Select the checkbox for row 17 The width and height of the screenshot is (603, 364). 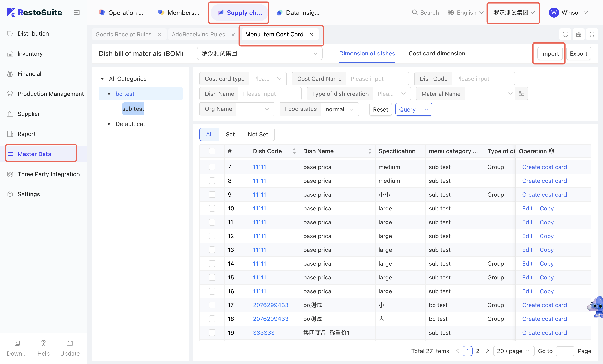click(212, 305)
